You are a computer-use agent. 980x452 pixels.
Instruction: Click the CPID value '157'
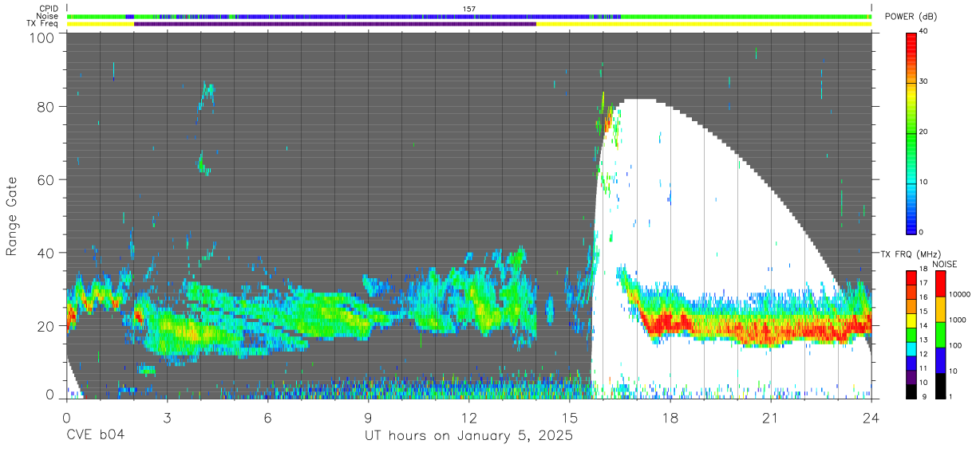[x=469, y=9]
